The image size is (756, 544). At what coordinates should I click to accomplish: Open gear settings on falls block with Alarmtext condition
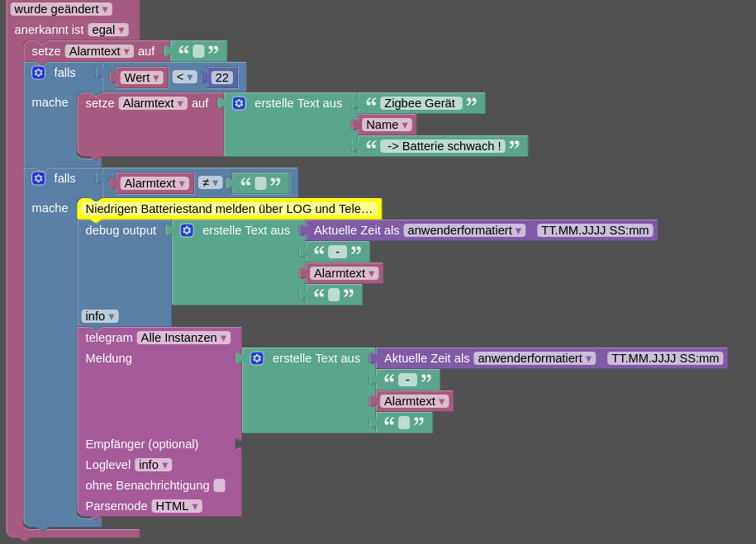(x=39, y=178)
